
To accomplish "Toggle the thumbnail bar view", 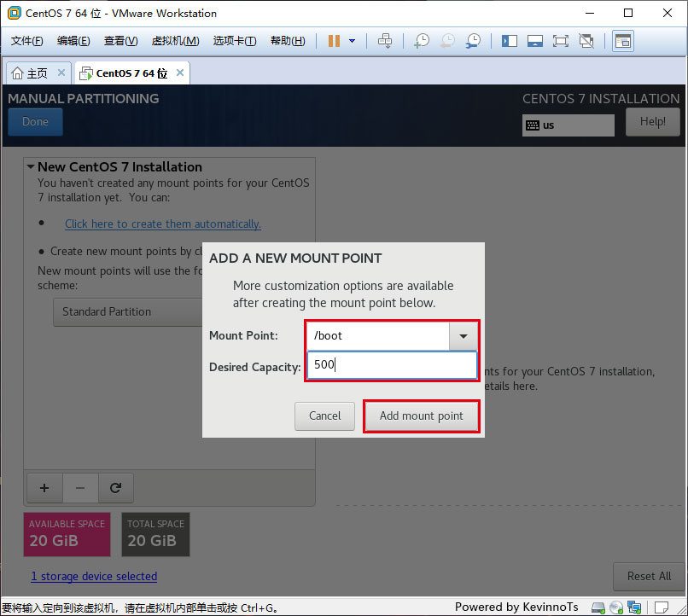I will pos(535,41).
